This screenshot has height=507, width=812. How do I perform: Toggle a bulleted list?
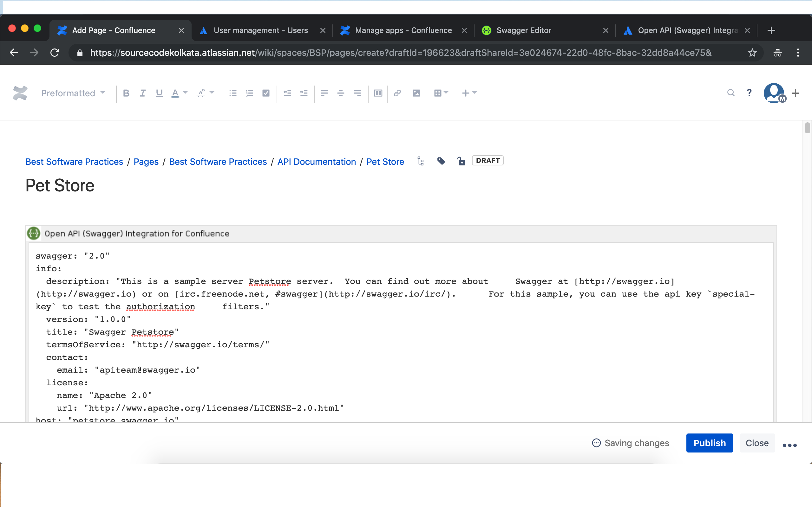(233, 93)
